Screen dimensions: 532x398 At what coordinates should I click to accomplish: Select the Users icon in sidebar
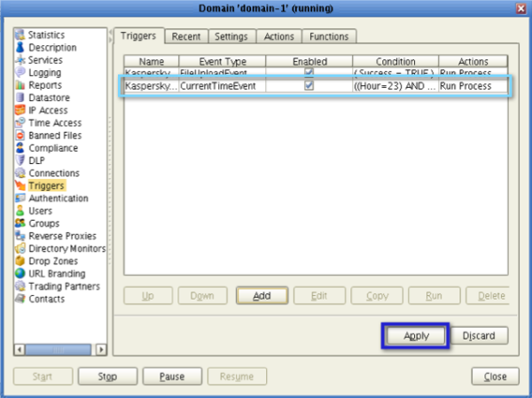pos(20,211)
